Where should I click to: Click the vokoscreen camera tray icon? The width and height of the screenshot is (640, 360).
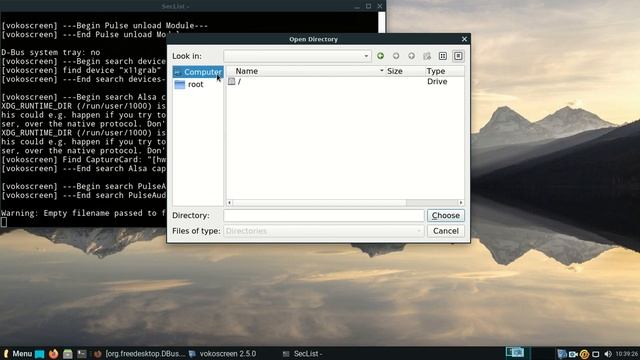(x=573, y=354)
